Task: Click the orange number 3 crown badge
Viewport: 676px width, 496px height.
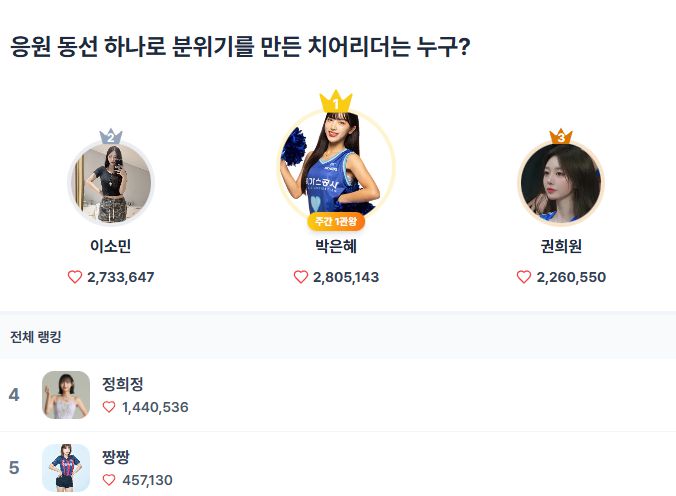Action: pos(561,136)
